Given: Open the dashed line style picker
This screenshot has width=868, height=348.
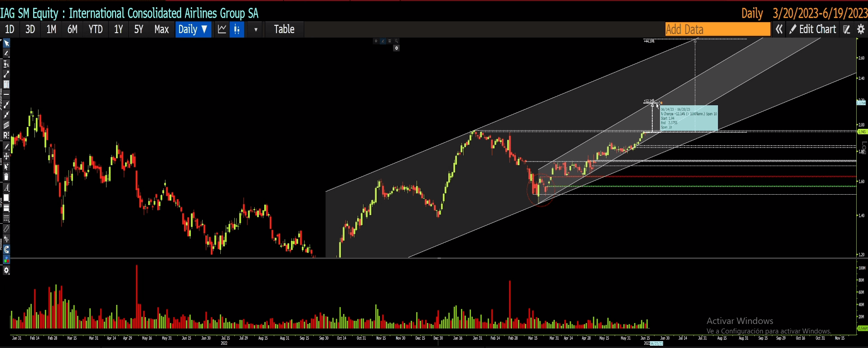Looking at the screenshot, I should pyautogui.click(x=6, y=219).
